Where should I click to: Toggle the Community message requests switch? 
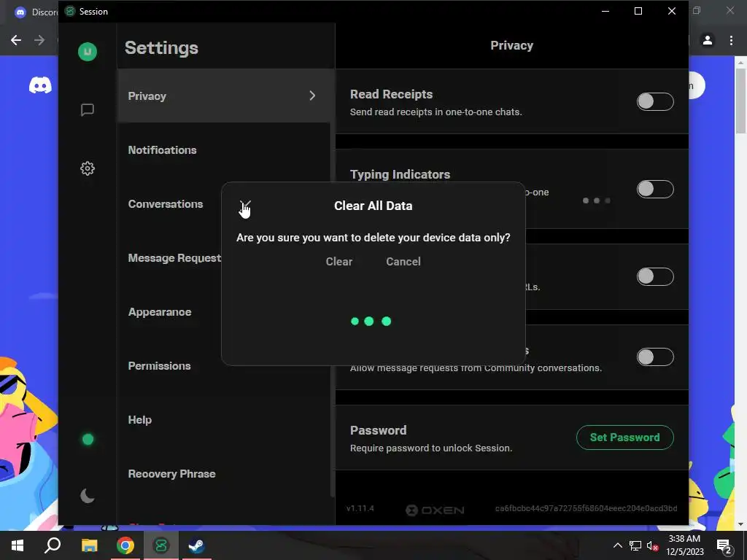click(655, 357)
